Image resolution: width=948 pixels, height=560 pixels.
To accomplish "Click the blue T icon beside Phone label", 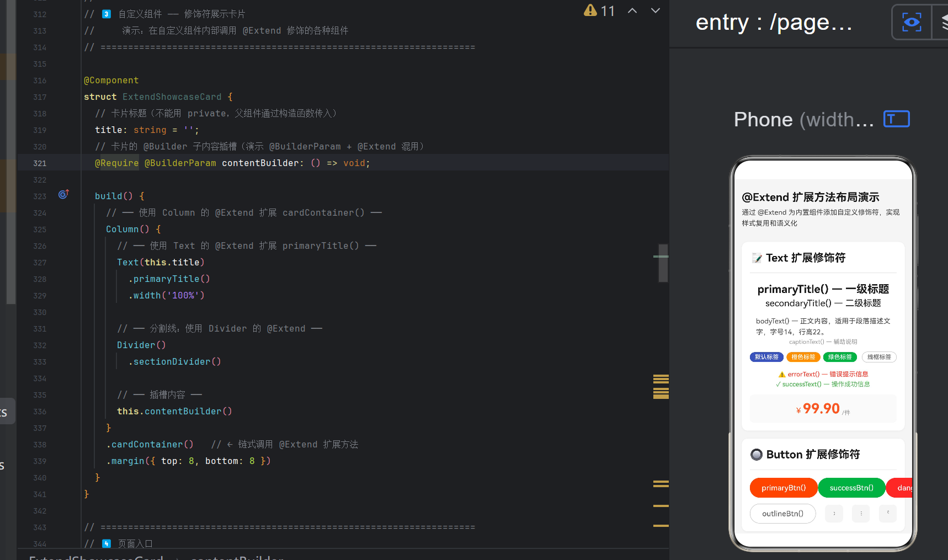I will click(x=897, y=119).
